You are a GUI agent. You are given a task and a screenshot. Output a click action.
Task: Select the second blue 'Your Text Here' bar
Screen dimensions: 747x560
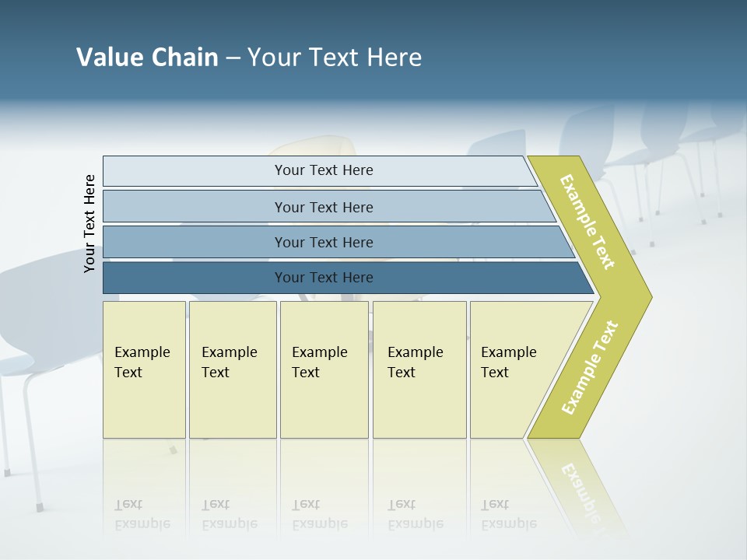pyautogui.click(x=328, y=206)
